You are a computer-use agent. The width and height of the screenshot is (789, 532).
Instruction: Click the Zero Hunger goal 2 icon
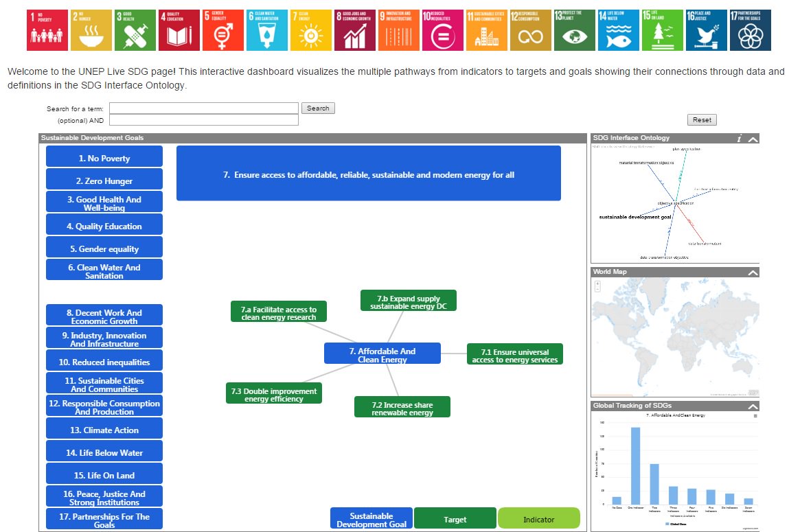[x=91, y=30]
